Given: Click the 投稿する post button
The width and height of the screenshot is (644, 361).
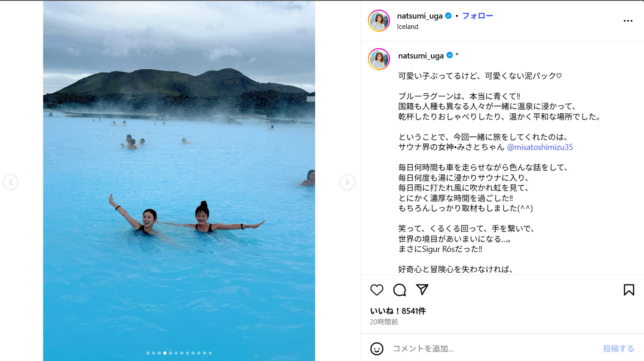Looking at the screenshot, I should tap(619, 348).
